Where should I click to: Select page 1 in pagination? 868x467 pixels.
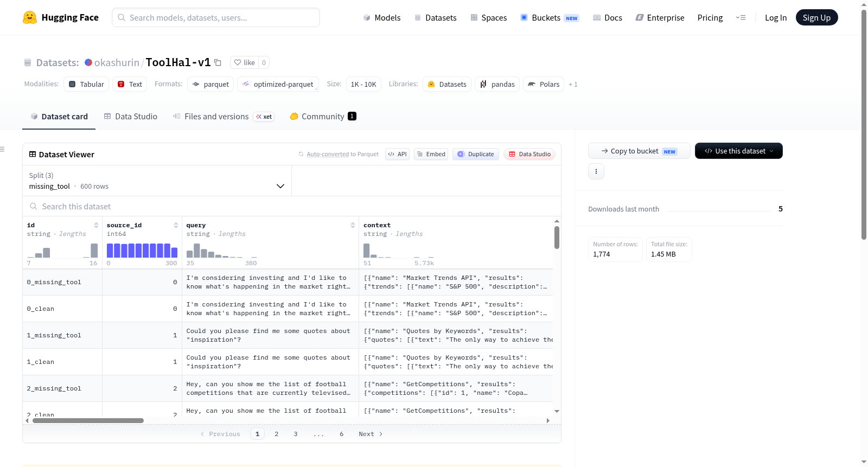(258, 434)
